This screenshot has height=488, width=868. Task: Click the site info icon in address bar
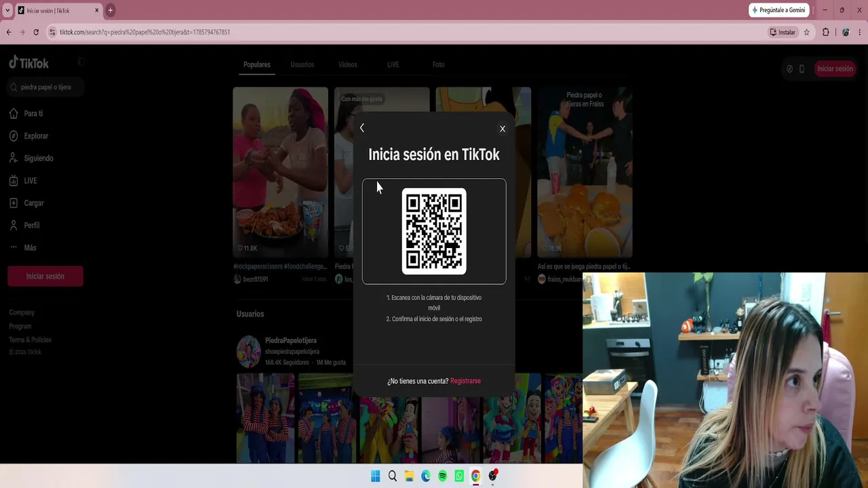click(52, 32)
